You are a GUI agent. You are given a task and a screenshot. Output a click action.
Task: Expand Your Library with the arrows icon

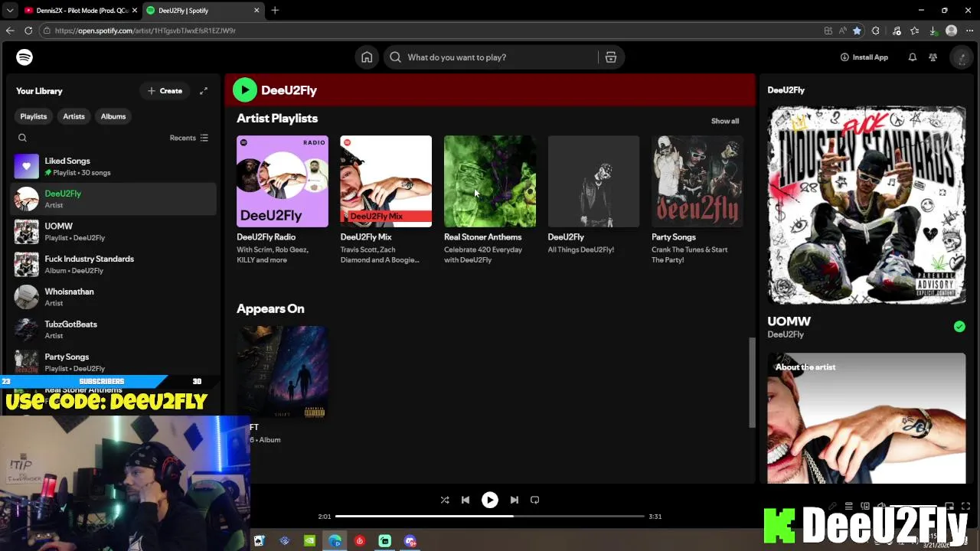click(x=204, y=91)
